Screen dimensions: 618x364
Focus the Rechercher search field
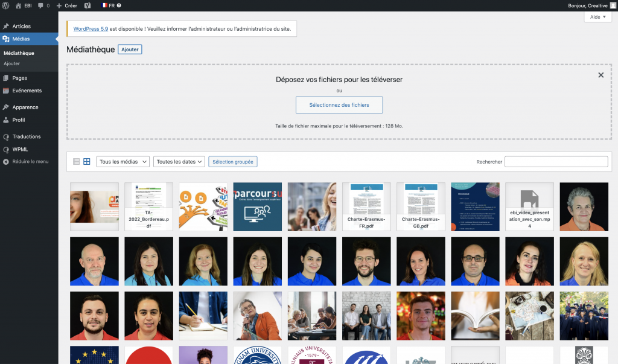[x=556, y=162]
